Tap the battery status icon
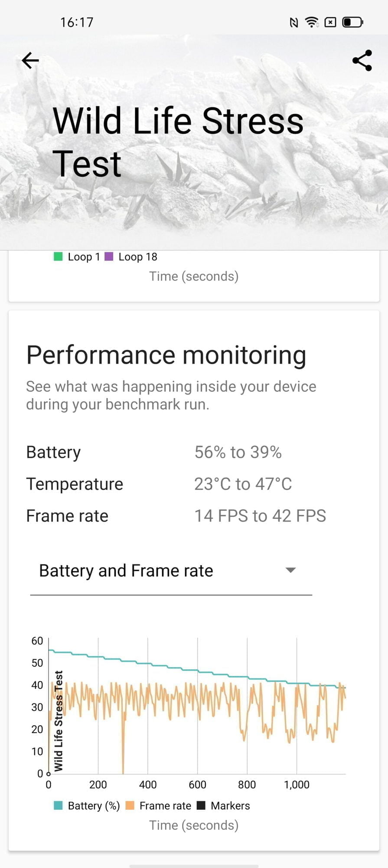The image size is (388, 868). tap(352, 22)
